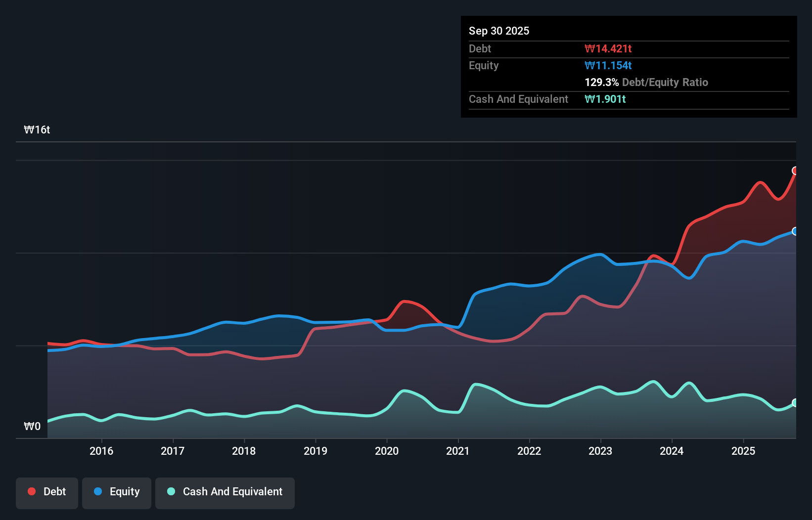Image resolution: width=812 pixels, height=520 pixels.
Task: Click the ₩0 y-axis label
Action: coord(32,427)
